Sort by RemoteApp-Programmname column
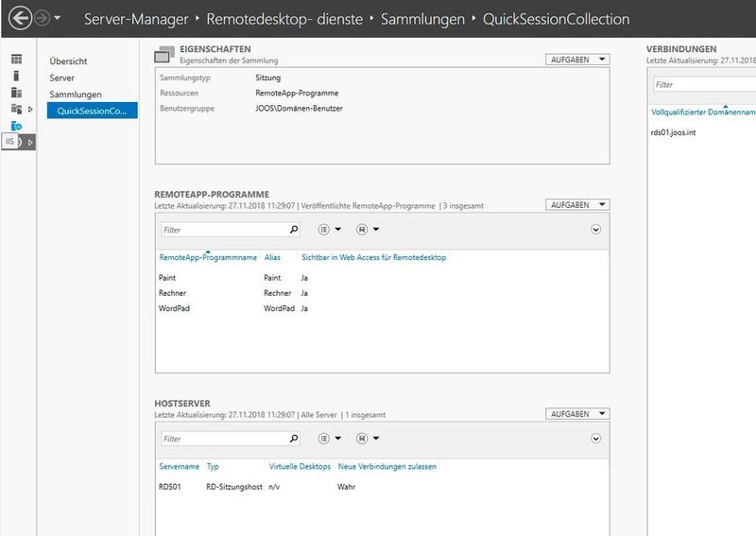The width and height of the screenshot is (756, 536). click(208, 257)
